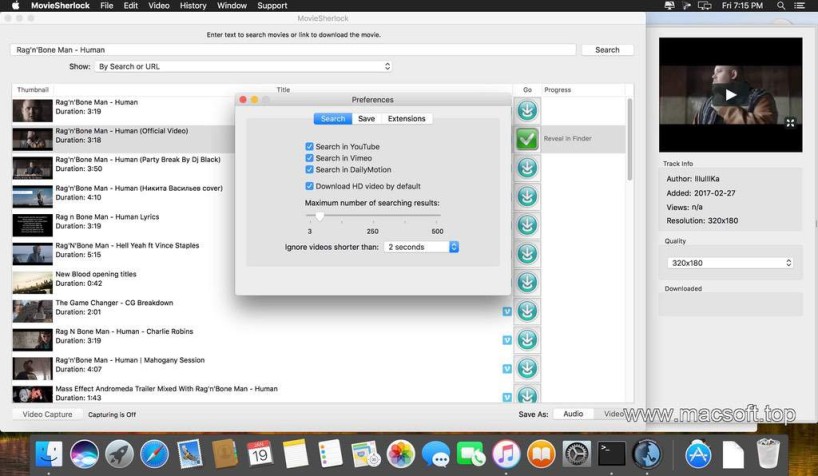Toggle Search in Vimeo checkbox

tap(309, 158)
